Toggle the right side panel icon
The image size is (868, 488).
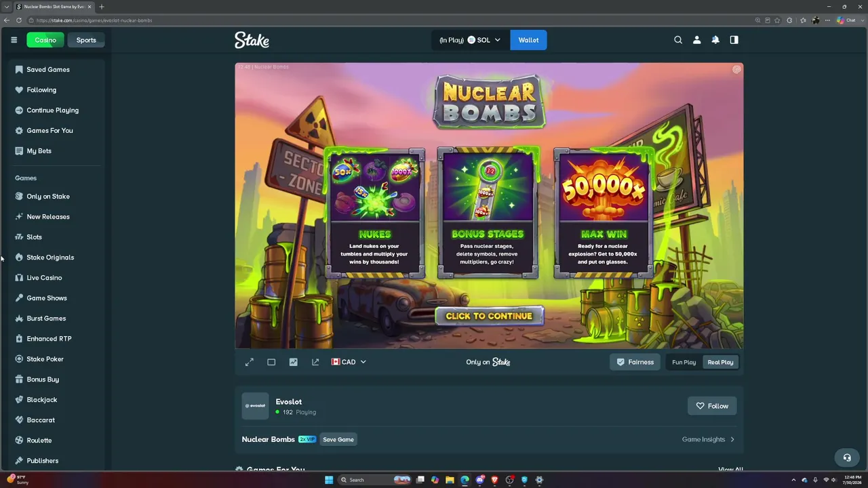point(734,40)
